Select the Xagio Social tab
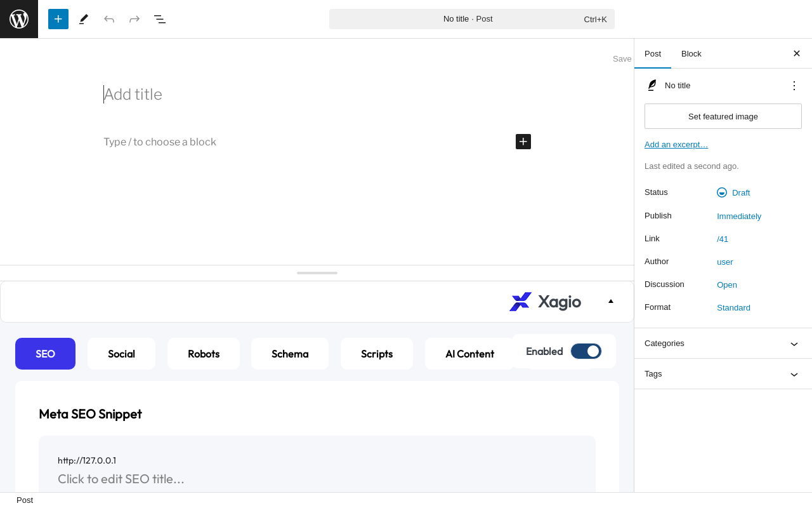Viewport: 812px width, 508px height. point(121,354)
